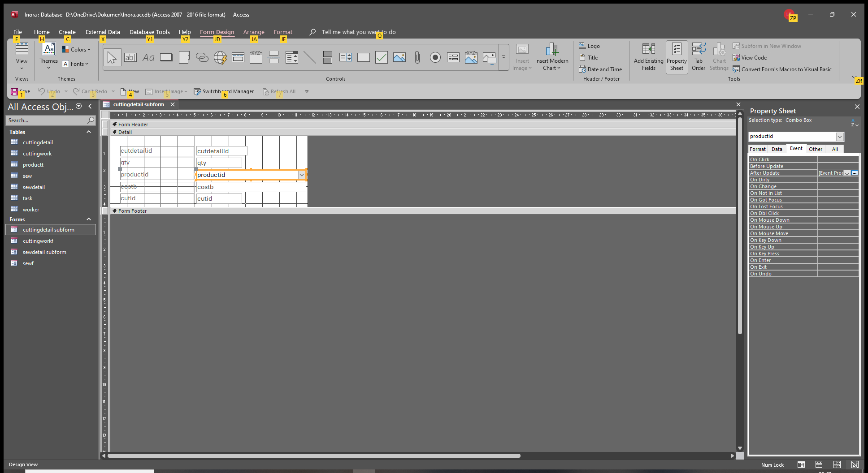Open Switchboard Manager from quick toolbar
This screenshot has height=473, width=868.
(224, 91)
